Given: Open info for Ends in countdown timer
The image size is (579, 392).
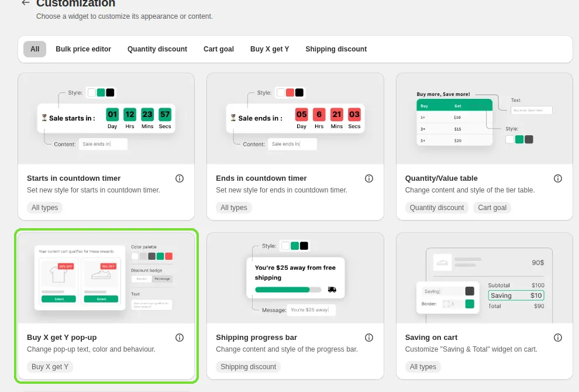Looking at the screenshot, I should 369,178.
